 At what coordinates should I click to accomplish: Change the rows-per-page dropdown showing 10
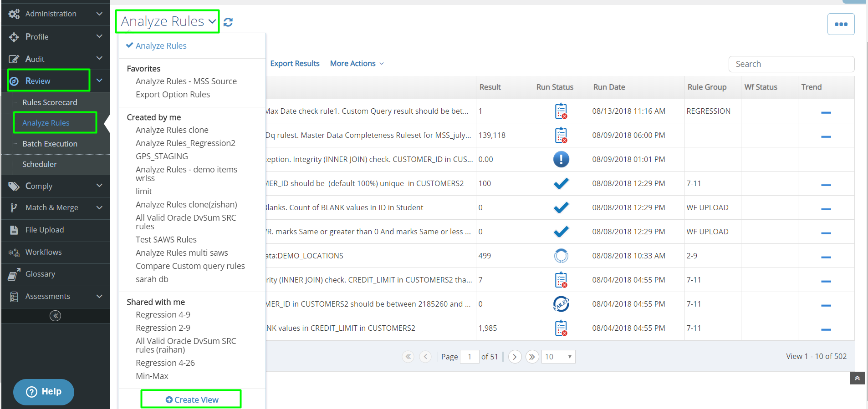pyautogui.click(x=558, y=357)
